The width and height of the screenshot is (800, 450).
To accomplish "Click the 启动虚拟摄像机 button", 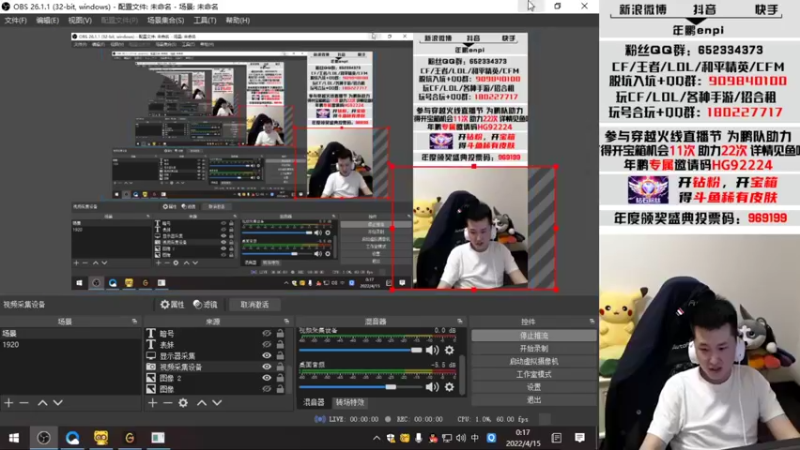I will coord(534,361).
